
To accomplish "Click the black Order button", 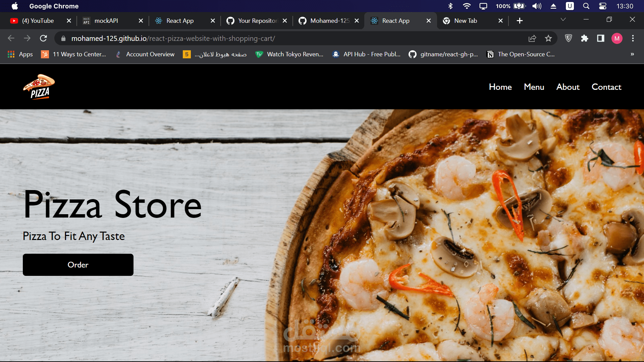I will (x=78, y=265).
